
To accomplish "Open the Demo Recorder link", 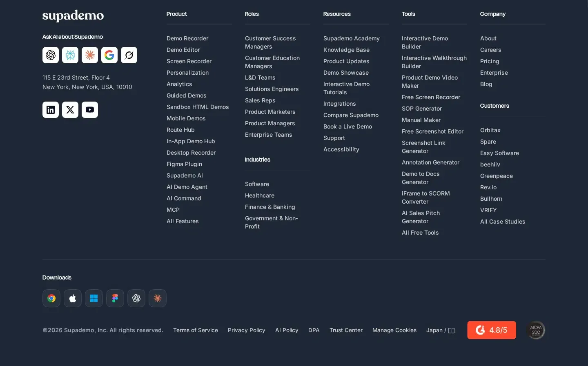I will coord(187,38).
